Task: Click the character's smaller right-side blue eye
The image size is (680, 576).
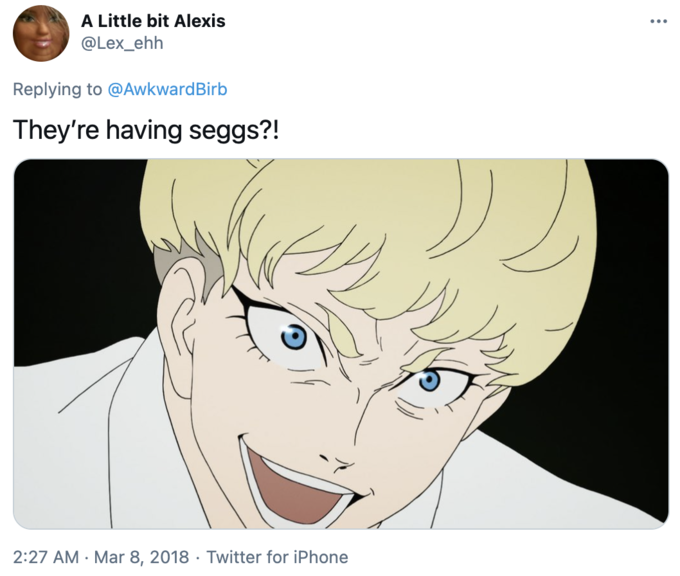Action: coord(430,380)
